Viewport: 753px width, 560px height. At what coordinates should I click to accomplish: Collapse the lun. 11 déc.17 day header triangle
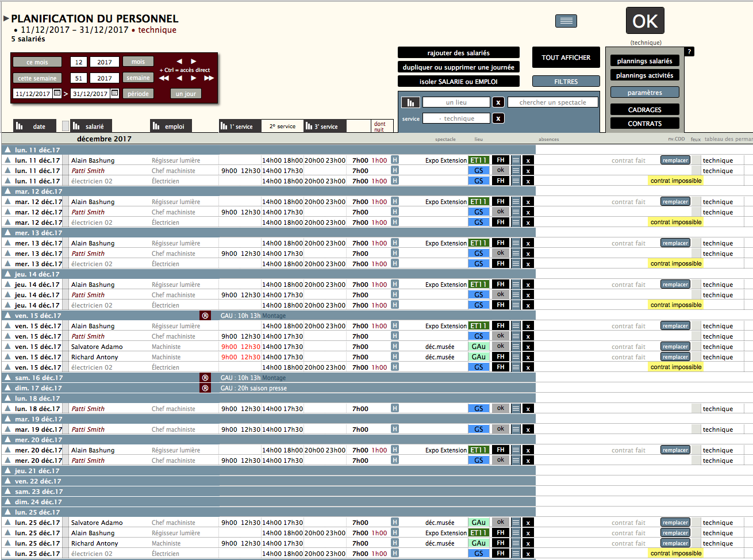click(x=7, y=150)
